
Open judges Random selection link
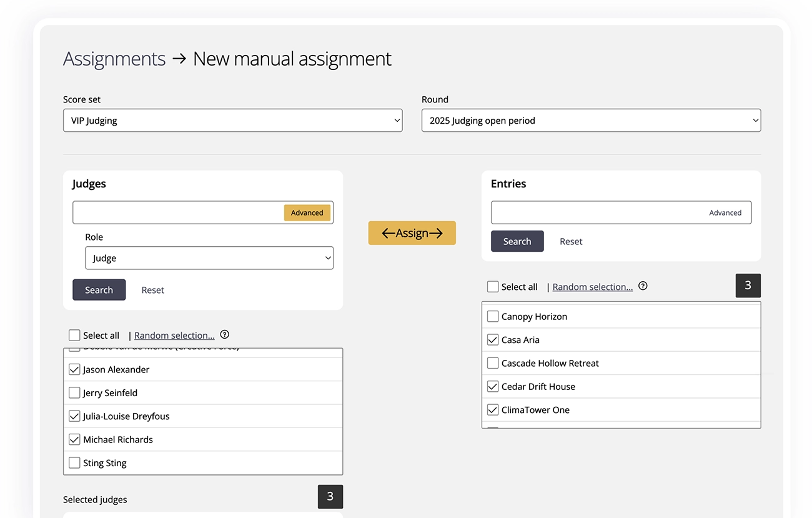[x=174, y=336]
